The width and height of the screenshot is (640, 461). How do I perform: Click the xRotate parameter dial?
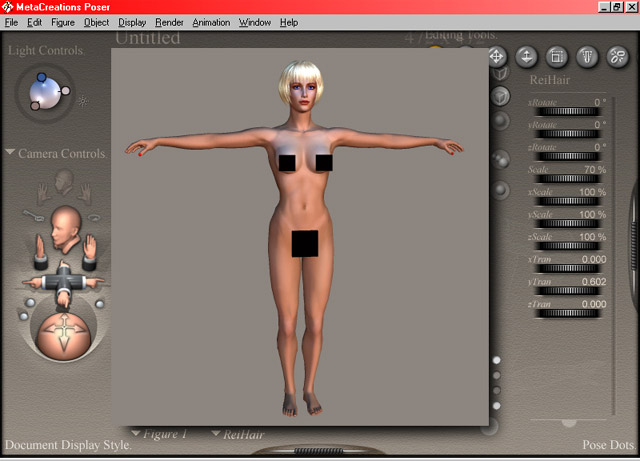(566, 112)
